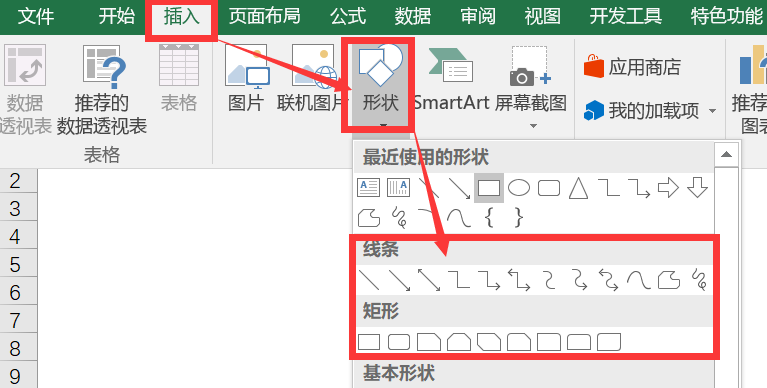Pick the vertical text box shape in recent shapes
The image size is (767, 388).
[x=398, y=187]
